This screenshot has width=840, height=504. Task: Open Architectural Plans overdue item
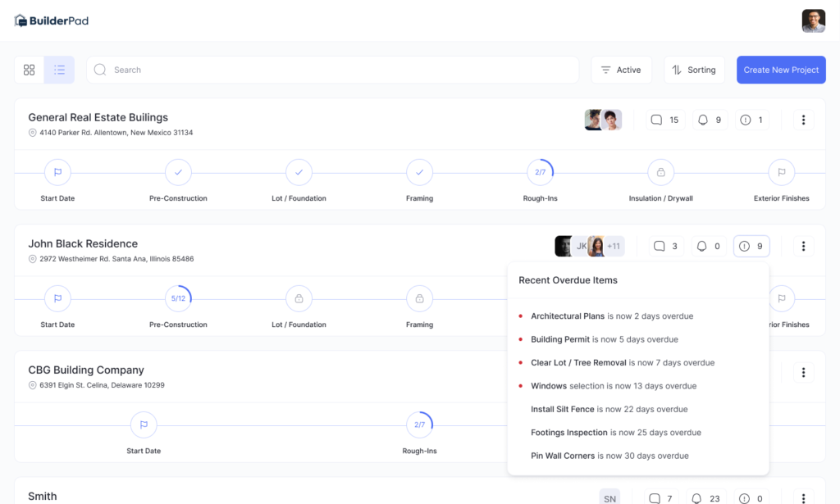pyautogui.click(x=612, y=316)
